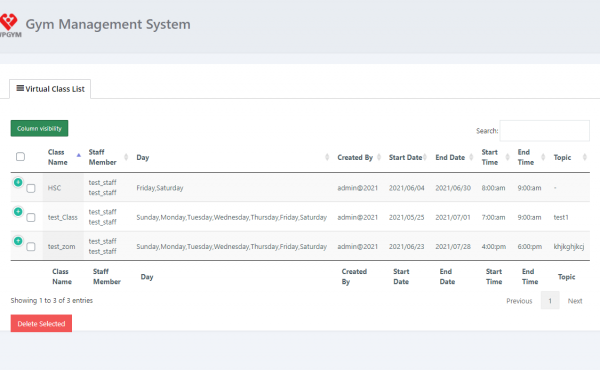Click start date 2021/05/25
Screen dimensions: 600x370
(x=407, y=217)
